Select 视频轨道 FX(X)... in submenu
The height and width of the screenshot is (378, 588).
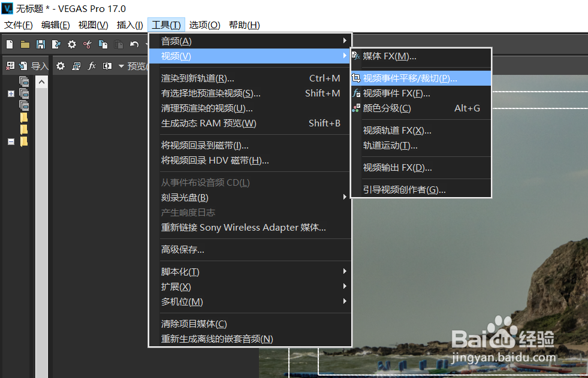[x=421, y=131]
